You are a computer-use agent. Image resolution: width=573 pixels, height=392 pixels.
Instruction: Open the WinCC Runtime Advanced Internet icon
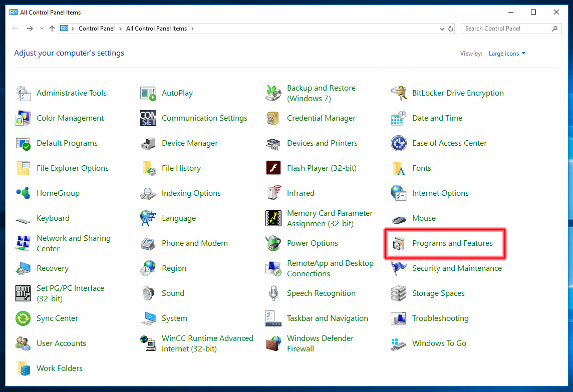(148, 343)
